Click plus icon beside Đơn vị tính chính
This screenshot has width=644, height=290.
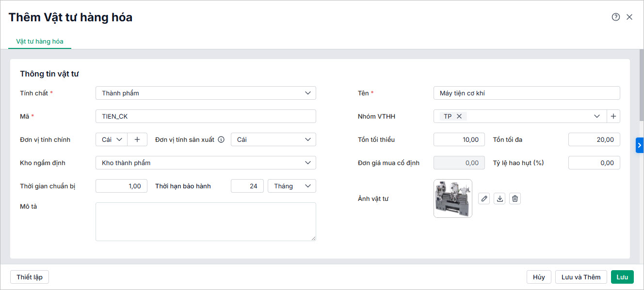coord(137,139)
